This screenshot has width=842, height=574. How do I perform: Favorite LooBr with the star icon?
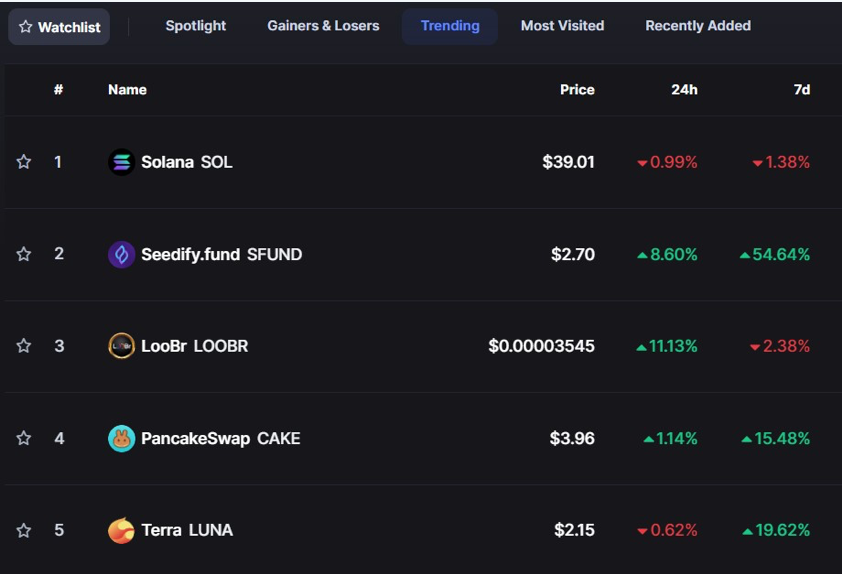tap(24, 346)
